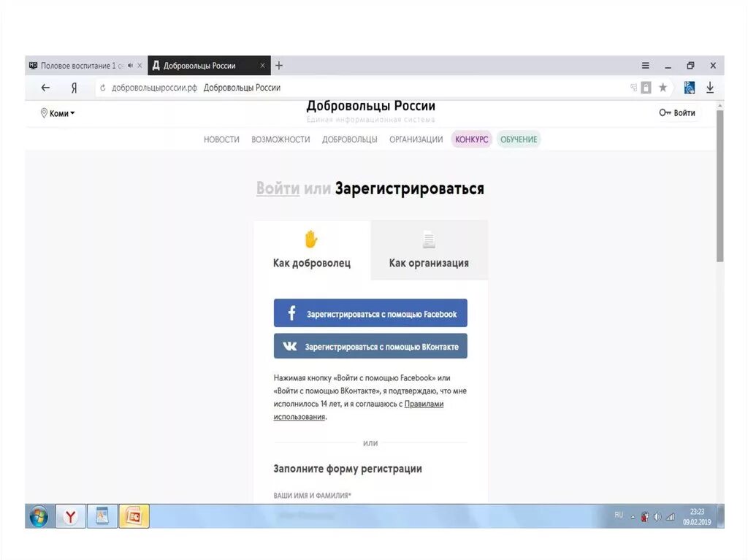The height and width of the screenshot is (560, 748).
Task: Expand the Коми region dropdown
Action: (x=58, y=113)
